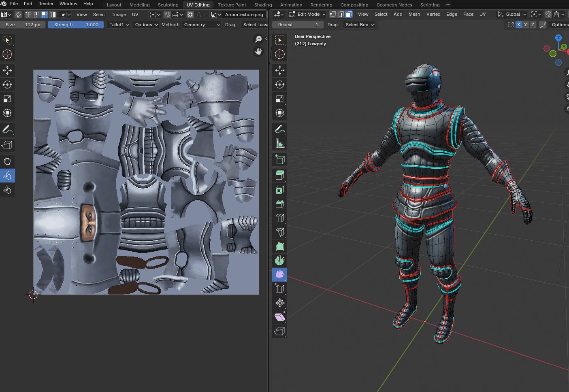Screen dimensions: 569x392
Task: Click the zoom magnifier in UV editor
Action: pyautogui.click(x=258, y=39)
